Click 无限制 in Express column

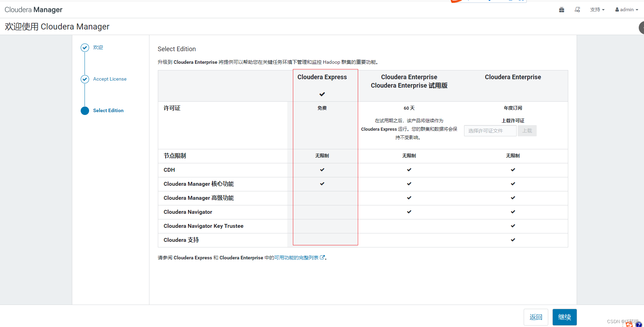click(322, 156)
